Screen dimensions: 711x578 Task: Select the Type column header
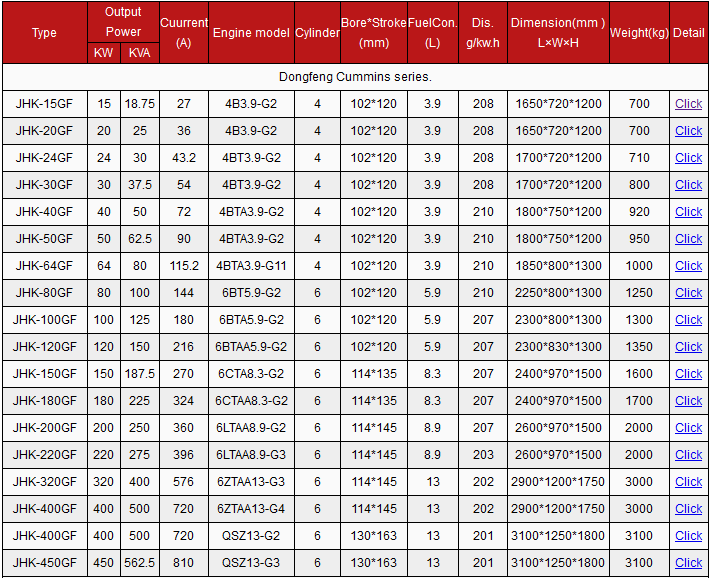(44, 33)
